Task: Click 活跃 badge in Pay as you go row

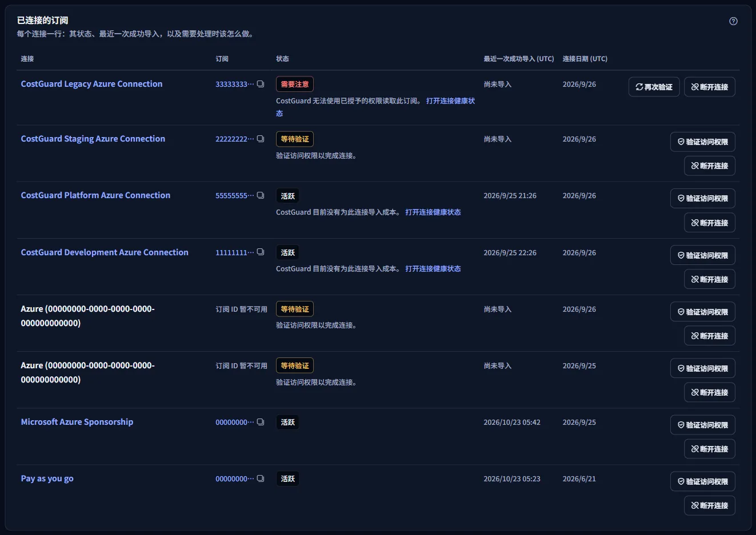Action: point(287,478)
